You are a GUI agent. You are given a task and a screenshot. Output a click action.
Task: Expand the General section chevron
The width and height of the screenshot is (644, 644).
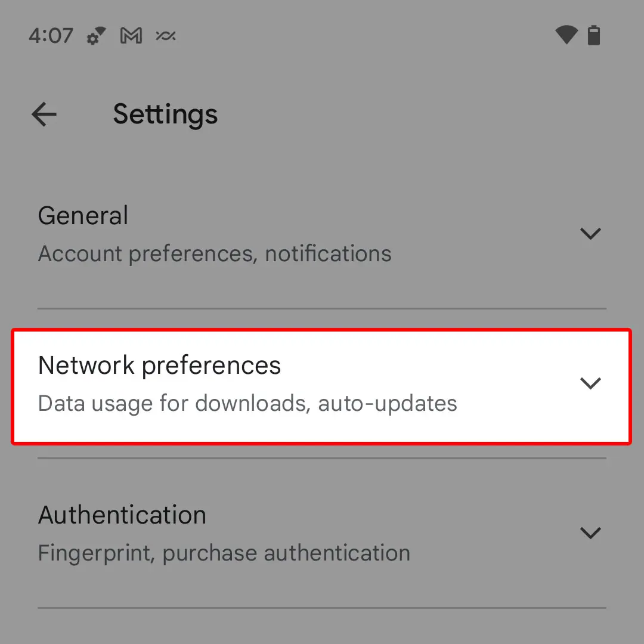590,233
